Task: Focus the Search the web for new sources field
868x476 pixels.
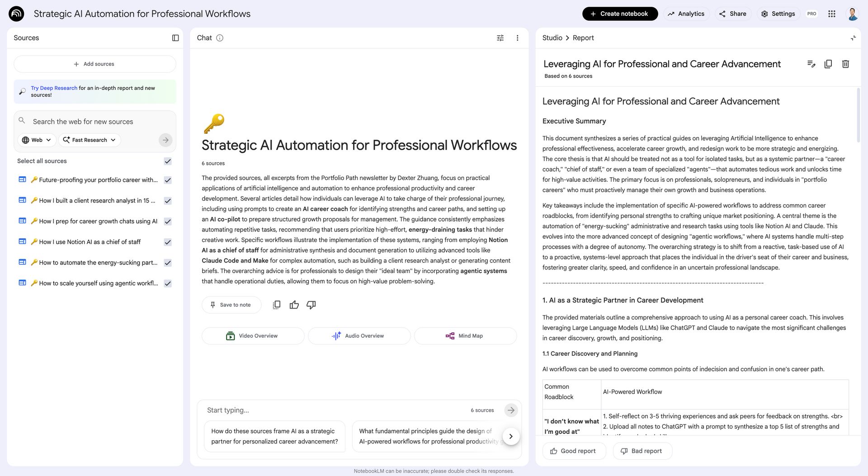Action: [95, 122]
